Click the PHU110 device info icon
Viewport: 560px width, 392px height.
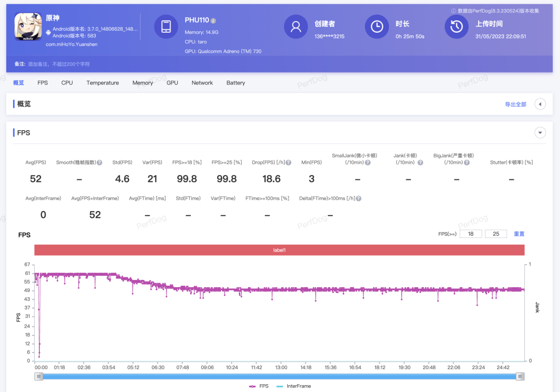coord(213,21)
